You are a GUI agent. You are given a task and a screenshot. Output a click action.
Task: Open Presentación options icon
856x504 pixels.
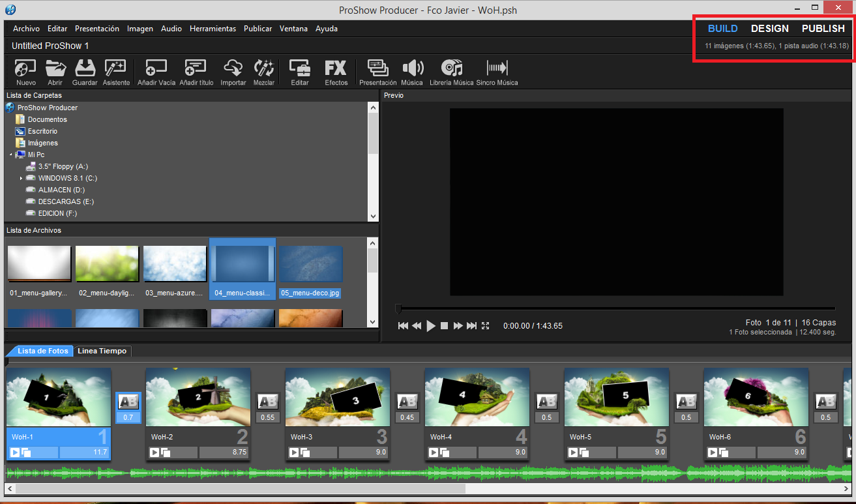tap(378, 72)
